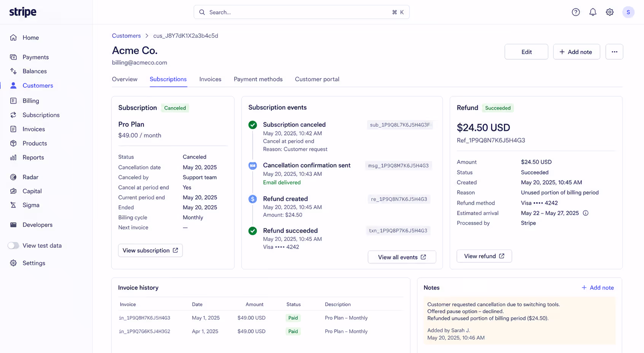Open Subscriptions refresh icon in sidebar

tap(13, 115)
